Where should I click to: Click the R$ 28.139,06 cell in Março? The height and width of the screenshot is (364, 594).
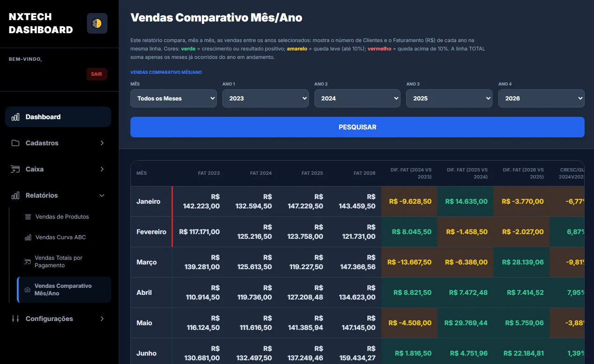(522, 262)
